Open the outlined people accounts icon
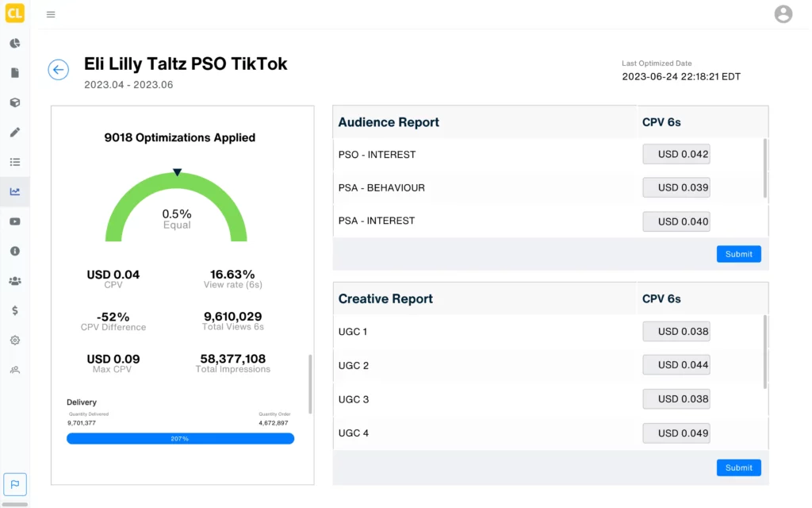This screenshot has height=508, width=812. tap(15, 370)
